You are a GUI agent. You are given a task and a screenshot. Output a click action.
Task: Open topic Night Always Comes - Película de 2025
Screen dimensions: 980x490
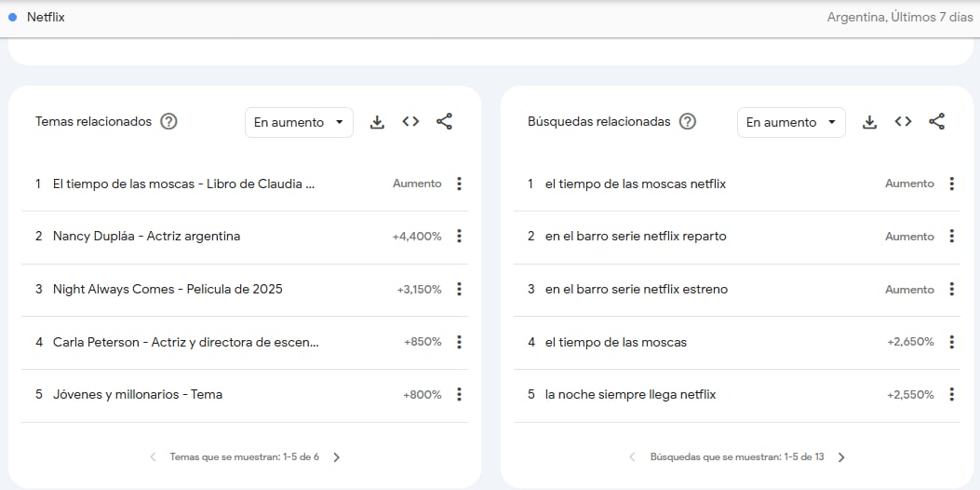pyautogui.click(x=168, y=289)
